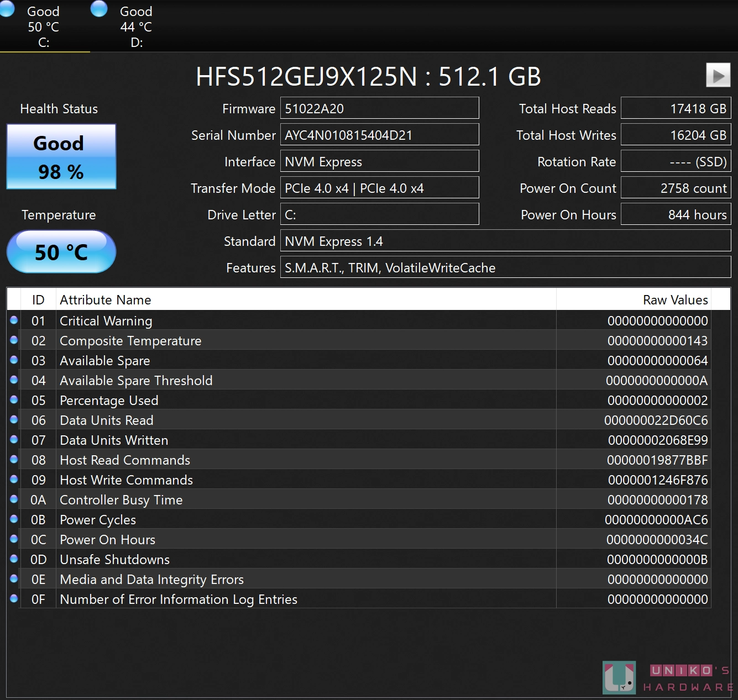Image resolution: width=738 pixels, height=700 pixels.
Task: Select the Percentage Used attribute name
Action: click(x=109, y=401)
